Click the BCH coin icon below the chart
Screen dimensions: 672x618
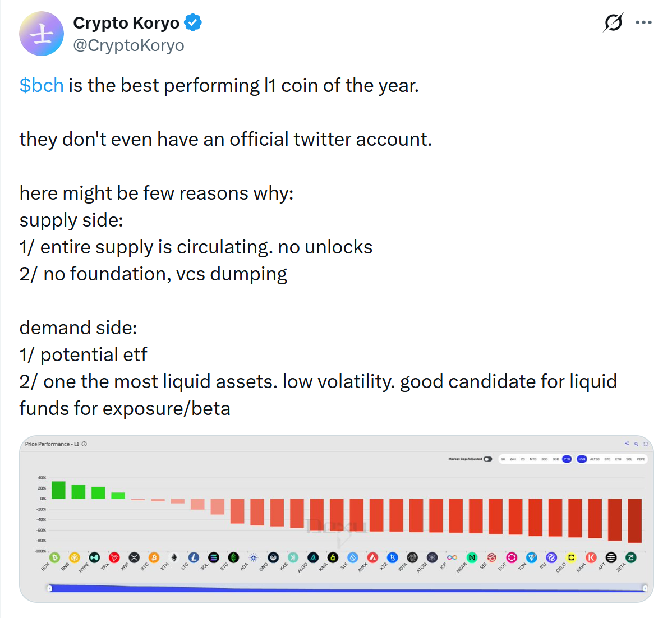coord(54,557)
